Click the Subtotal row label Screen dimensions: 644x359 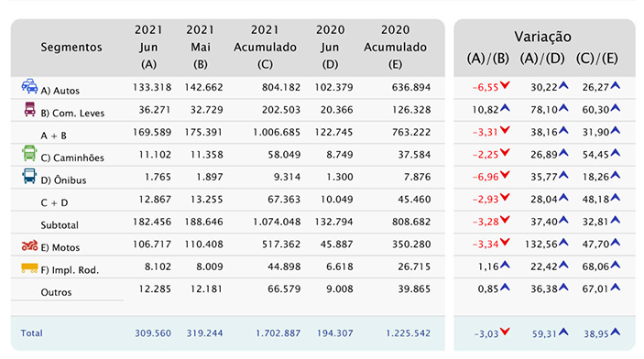pos(60,225)
